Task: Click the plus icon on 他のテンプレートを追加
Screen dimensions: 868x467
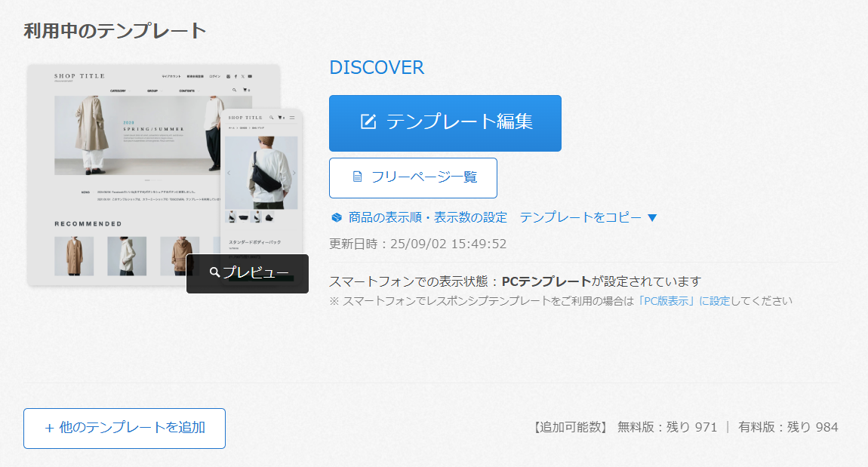Action: point(49,429)
